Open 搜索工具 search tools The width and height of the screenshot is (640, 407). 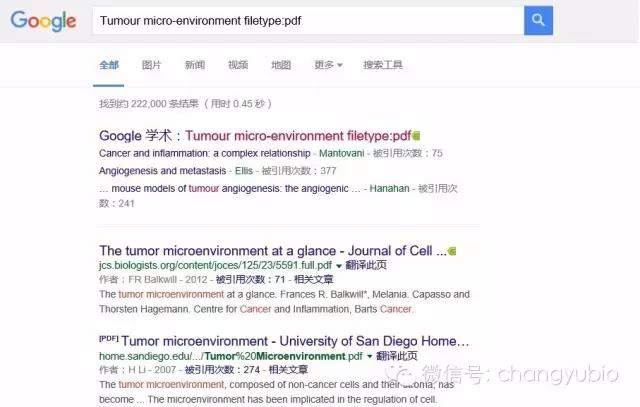pyautogui.click(x=383, y=65)
